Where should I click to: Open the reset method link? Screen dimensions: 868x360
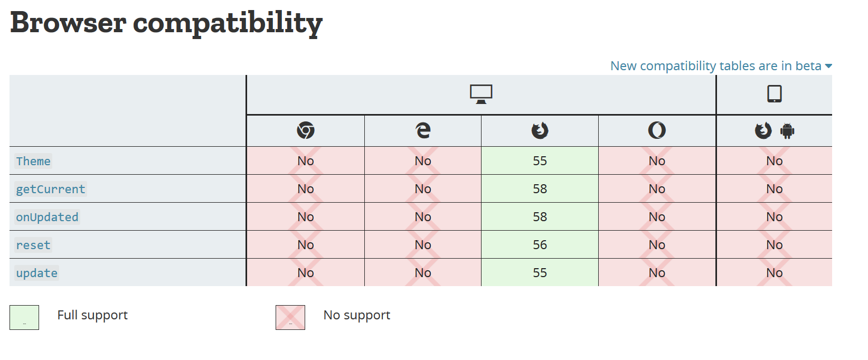coord(33,245)
